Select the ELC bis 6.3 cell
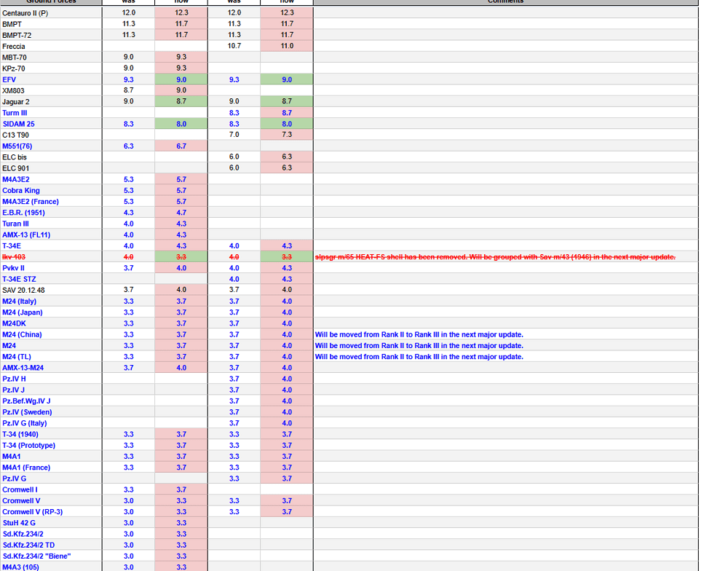Image resolution: width=728 pixels, height=571 pixels. tap(287, 157)
